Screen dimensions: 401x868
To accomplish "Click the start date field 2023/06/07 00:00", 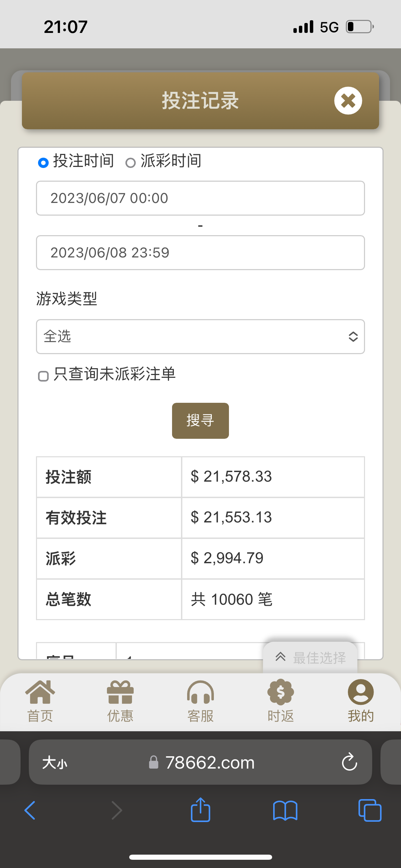I will (x=200, y=198).
